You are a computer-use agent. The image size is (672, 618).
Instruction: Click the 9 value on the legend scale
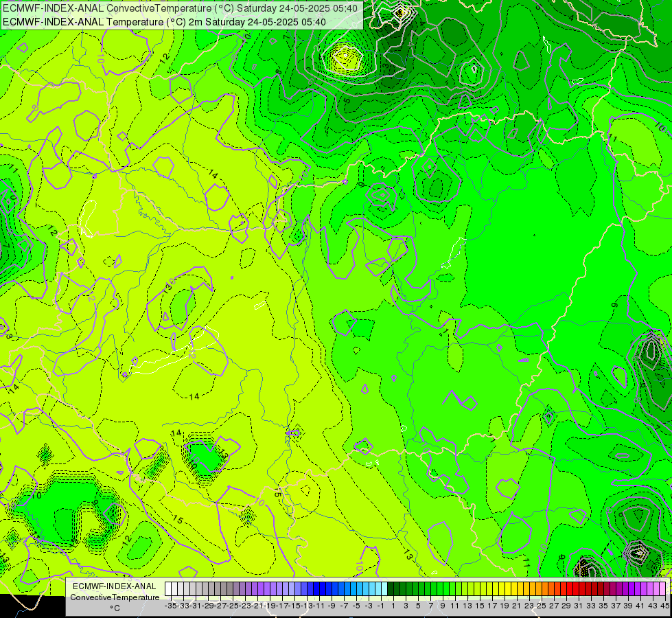click(442, 606)
